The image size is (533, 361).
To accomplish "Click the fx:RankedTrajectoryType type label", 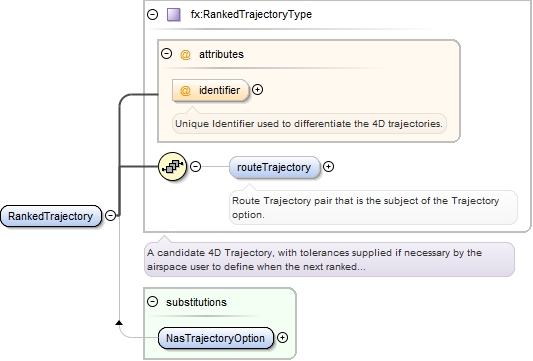I will pos(251,14).
